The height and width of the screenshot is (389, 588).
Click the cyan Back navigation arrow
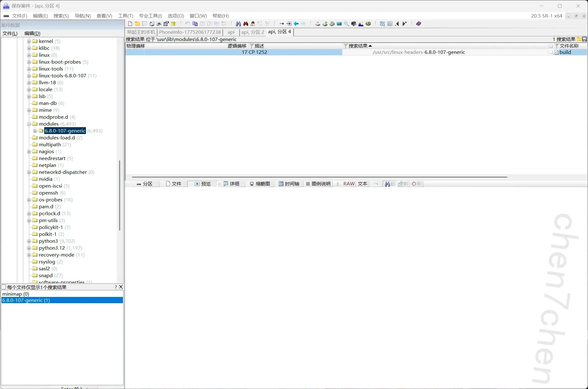[x=296, y=24]
